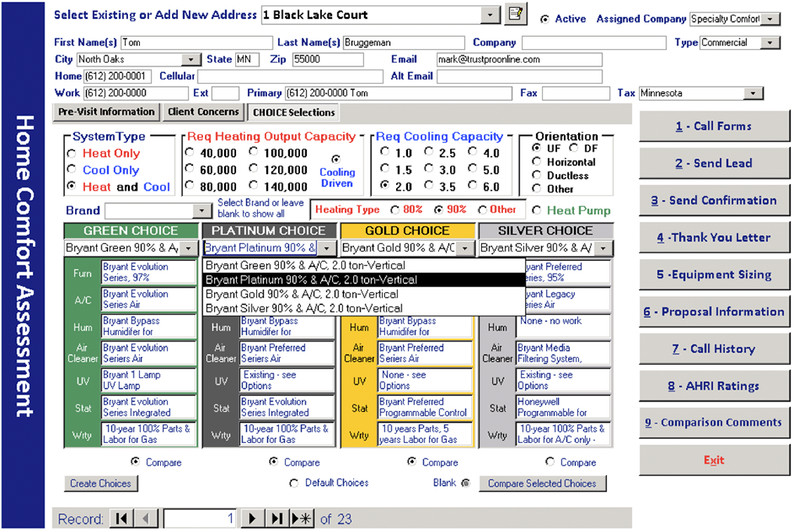Viewport: 800px width, 532px height.
Task: Open 3 - Send Confirmation
Action: click(714, 201)
